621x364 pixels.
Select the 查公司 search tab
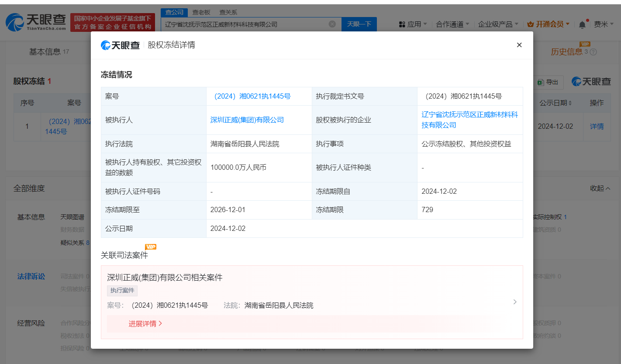[174, 12]
